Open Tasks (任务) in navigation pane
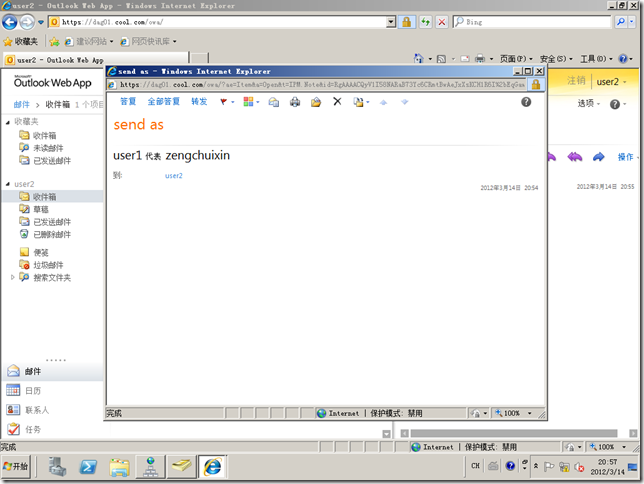644x484 pixels. pyautogui.click(x=32, y=429)
